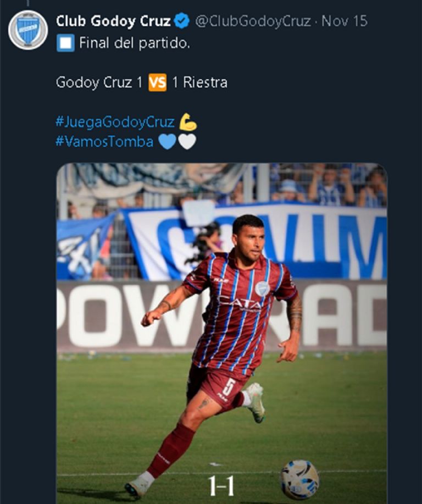
Task: Open the #VamosTomba hashtag
Action: pos(104,141)
